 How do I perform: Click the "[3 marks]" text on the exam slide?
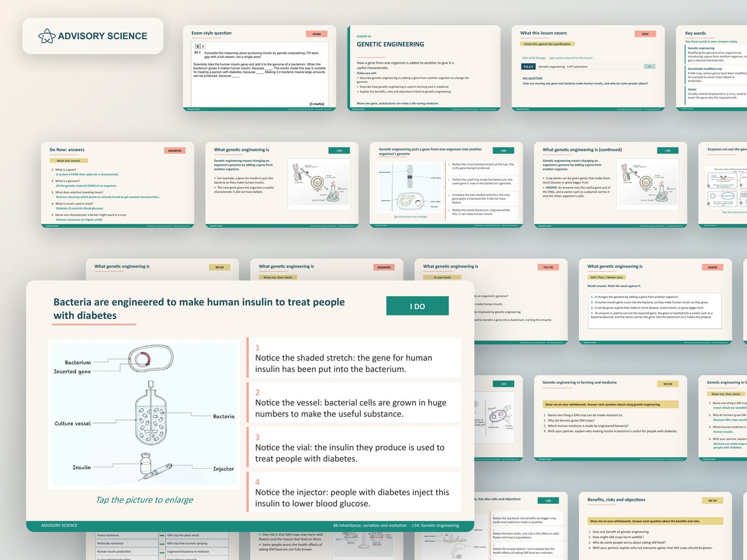click(317, 104)
